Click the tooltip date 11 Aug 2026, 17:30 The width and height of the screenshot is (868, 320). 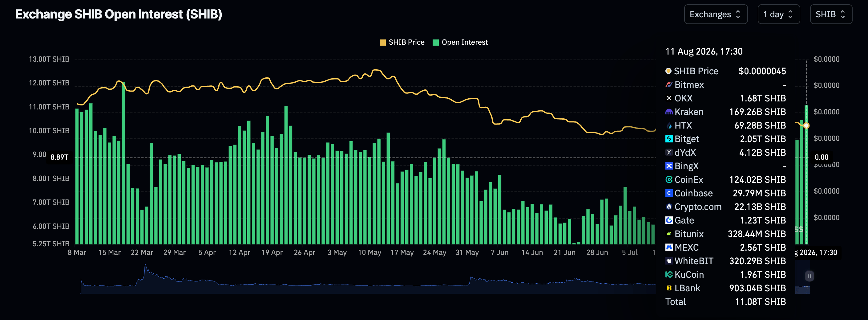(704, 51)
